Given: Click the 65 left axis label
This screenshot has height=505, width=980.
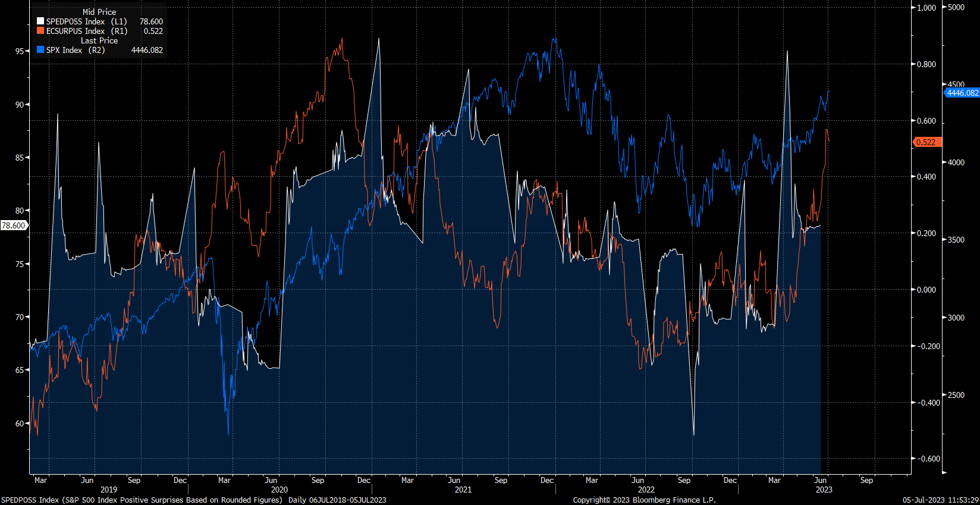Looking at the screenshot, I should [20, 370].
